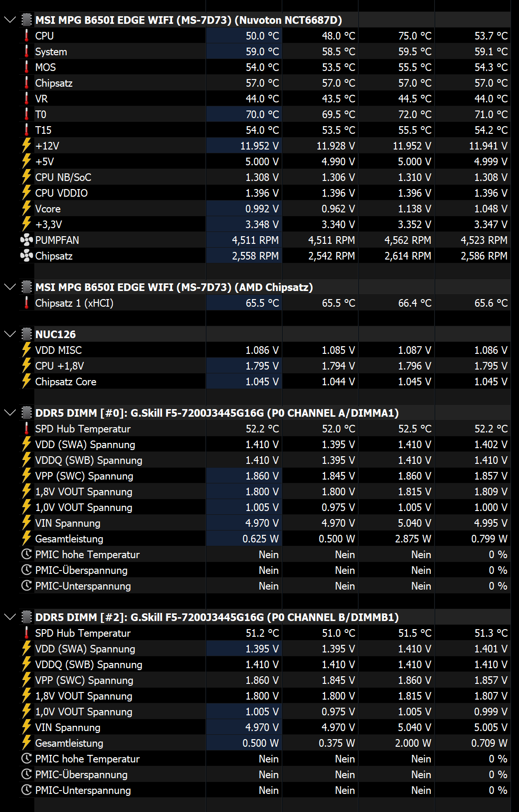Image resolution: width=519 pixels, height=812 pixels.
Task: Select DIMM #0 SPD Hub Temperatur label
Action: 83,429
